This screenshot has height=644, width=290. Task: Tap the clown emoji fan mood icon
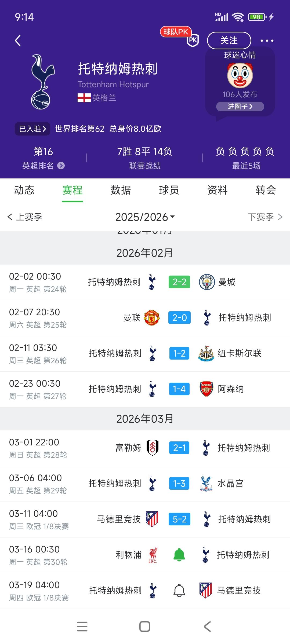[x=240, y=75]
